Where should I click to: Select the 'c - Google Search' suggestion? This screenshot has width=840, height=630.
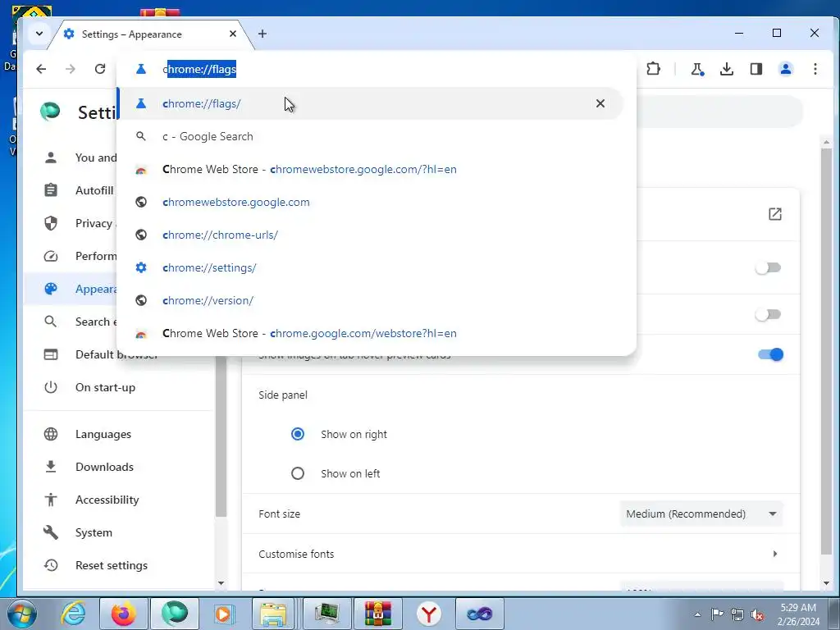pos(370,137)
